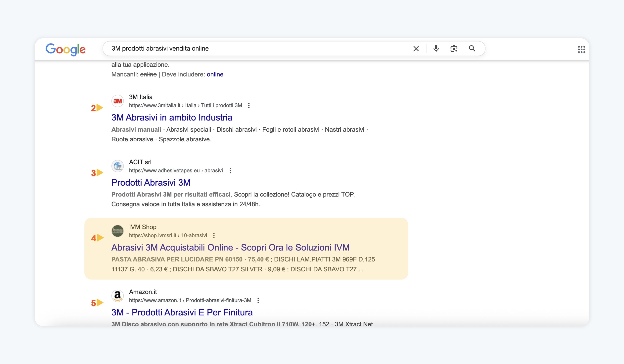Start voice search with microphone icon
This screenshot has width=624, height=364.
click(x=436, y=49)
